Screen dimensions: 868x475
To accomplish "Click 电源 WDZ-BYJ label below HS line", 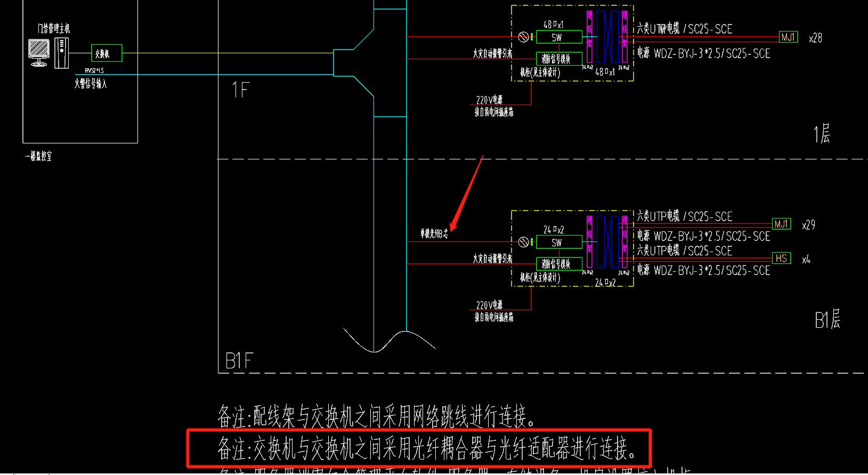I will pos(704,270).
